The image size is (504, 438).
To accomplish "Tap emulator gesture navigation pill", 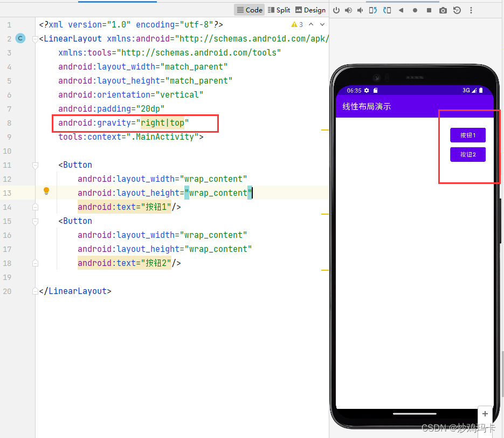I will [x=415, y=414].
